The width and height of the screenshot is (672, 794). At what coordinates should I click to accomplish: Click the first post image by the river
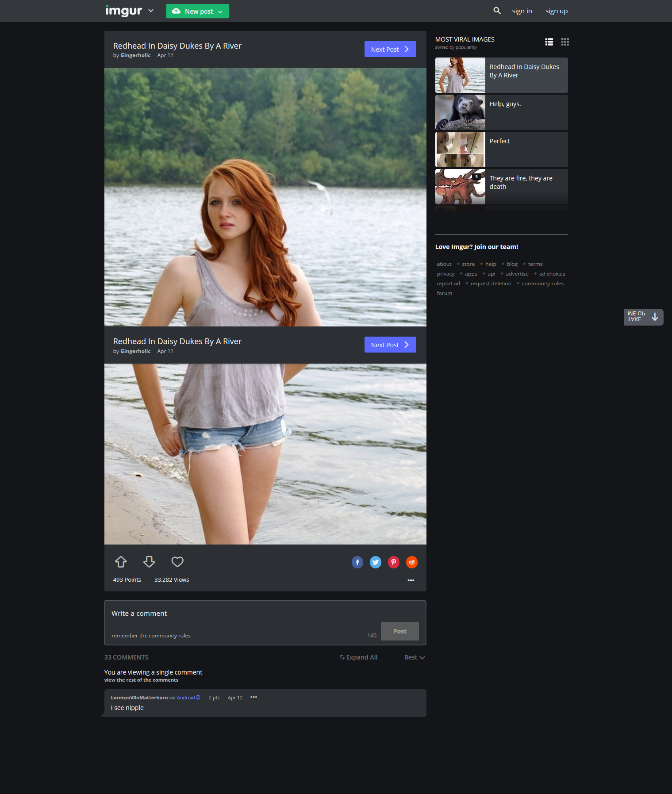[x=265, y=197]
